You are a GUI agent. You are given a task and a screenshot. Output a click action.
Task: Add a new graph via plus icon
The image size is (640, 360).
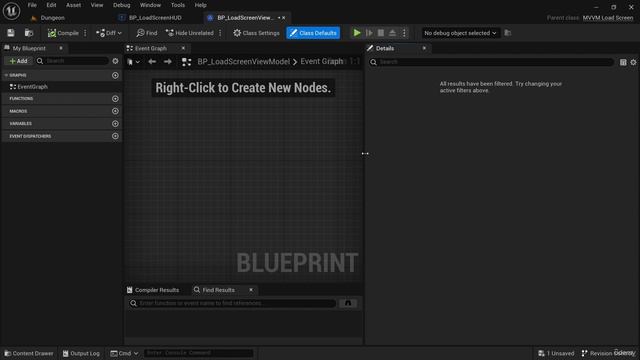pyautogui.click(x=116, y=76)
